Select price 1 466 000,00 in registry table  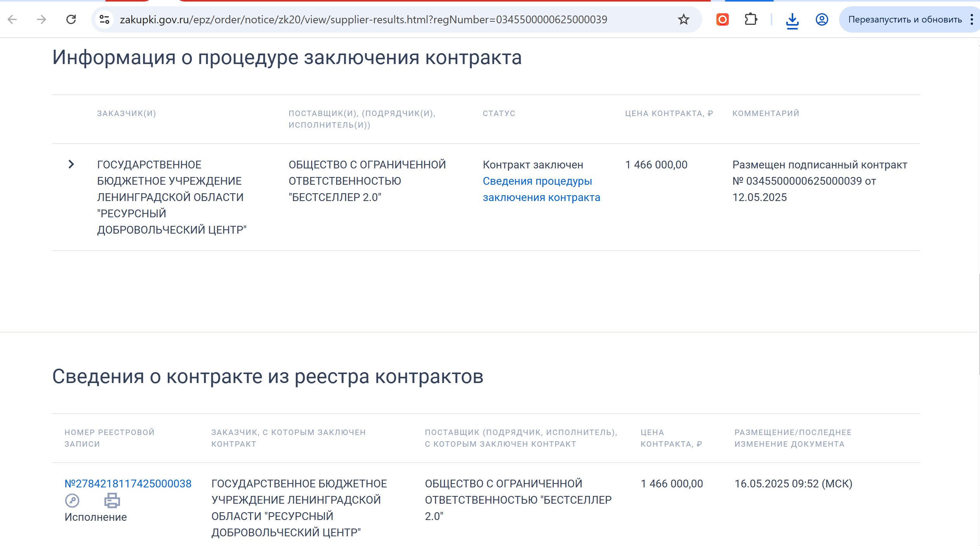pos(672,484)
